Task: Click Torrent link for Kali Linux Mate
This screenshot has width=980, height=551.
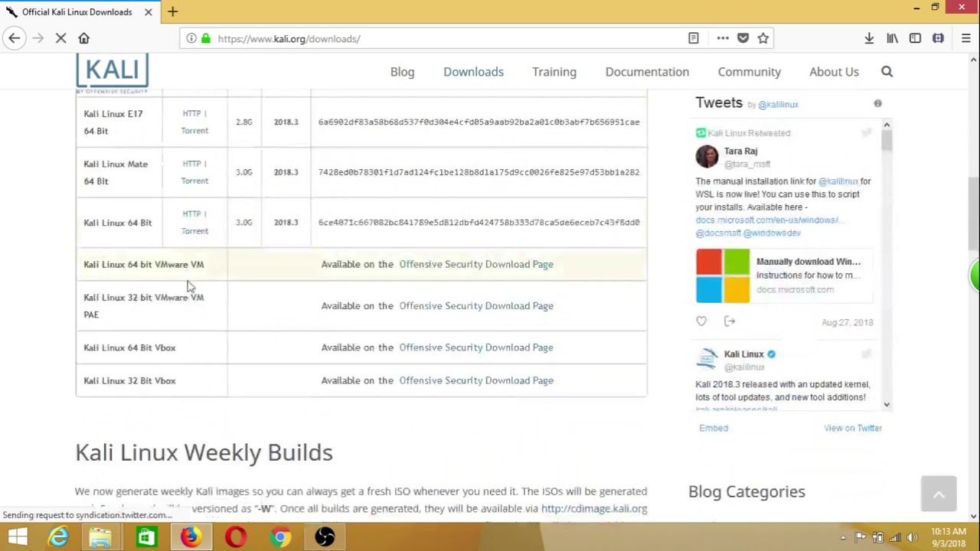Action: coord(194,181)
